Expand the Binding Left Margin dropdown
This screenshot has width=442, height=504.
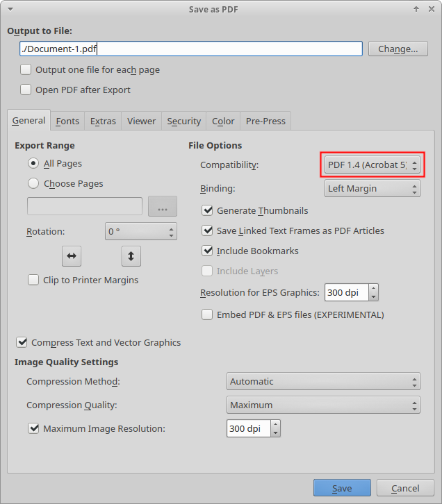372,188
